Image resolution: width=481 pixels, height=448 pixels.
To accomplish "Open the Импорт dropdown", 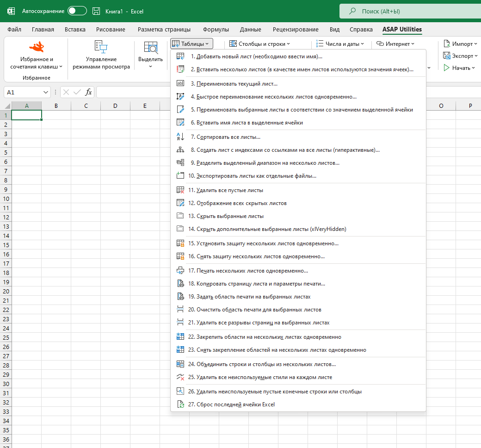I will pos(461,44).
